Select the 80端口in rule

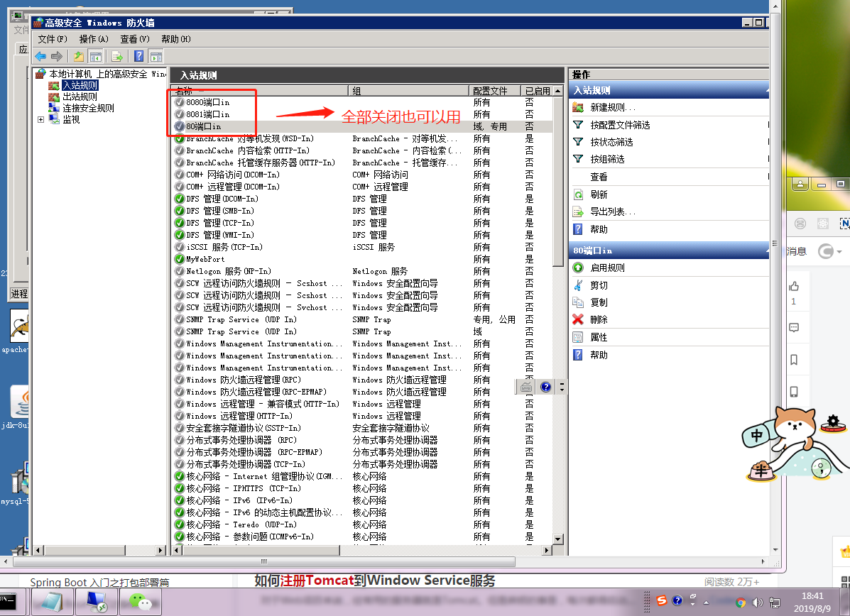pyautogui.click(x=203, y=126)
